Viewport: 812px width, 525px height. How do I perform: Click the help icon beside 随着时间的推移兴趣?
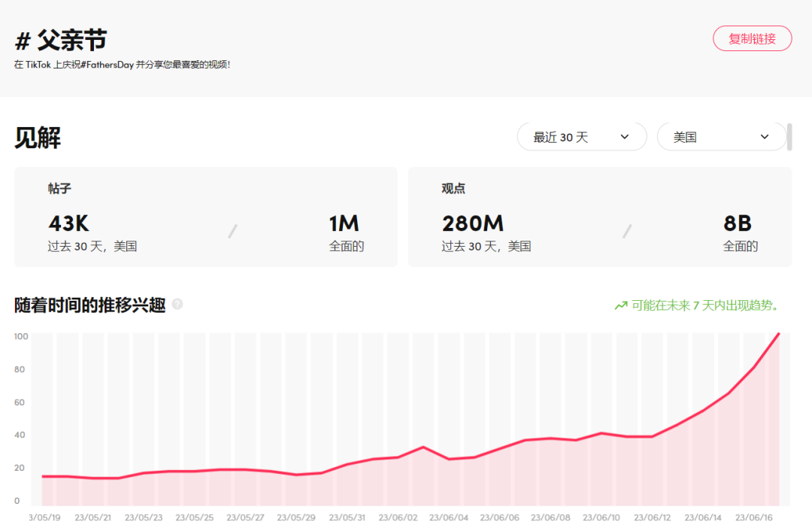point(179,304)
